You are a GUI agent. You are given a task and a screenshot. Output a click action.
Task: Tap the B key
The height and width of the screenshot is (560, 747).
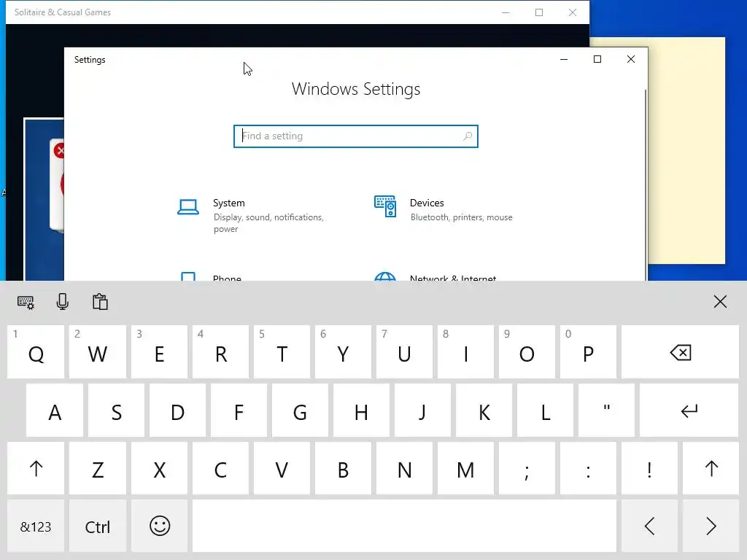click(343, 469)
